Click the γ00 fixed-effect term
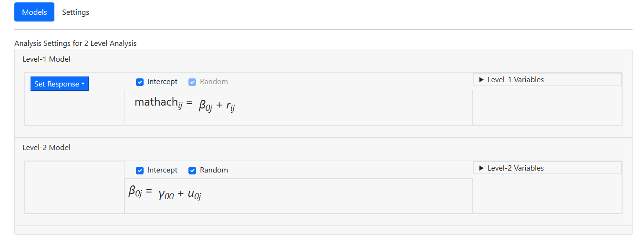This screenshot has width=644, height=248. (x=166, y=194)
